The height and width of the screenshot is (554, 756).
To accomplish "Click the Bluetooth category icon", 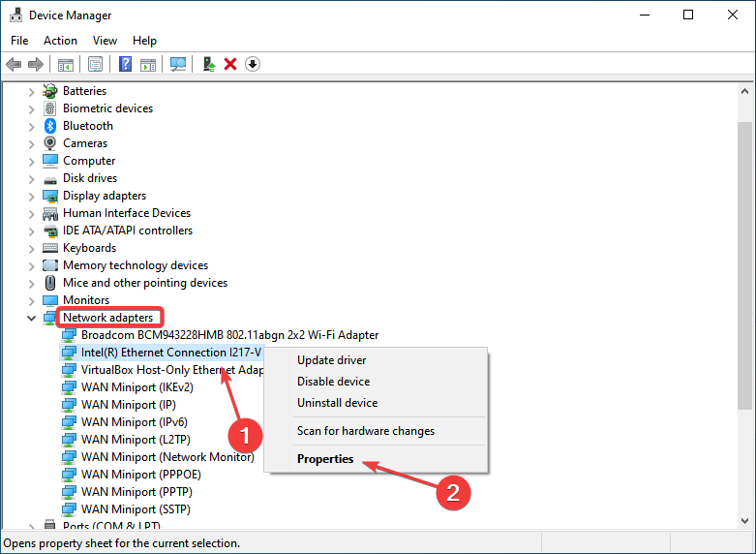I will point(50,126).
